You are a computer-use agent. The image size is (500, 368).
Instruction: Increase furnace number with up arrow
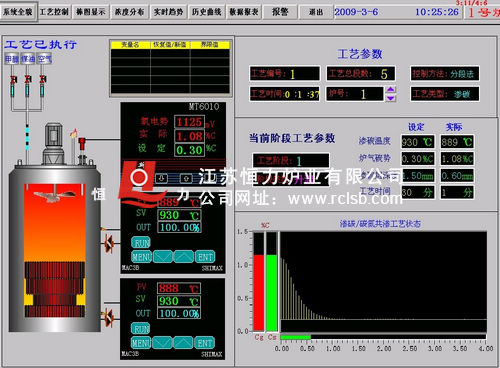click(x=391, y=89)
